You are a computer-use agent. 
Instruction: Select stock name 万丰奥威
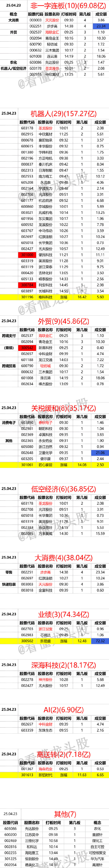coord(45,534)
